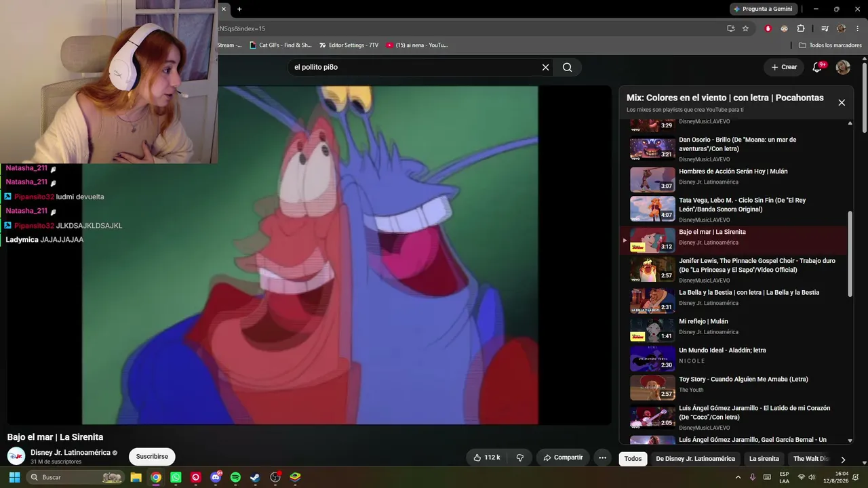Click the microphone icon in system tray
Screen dimensions: 868x488
pos(753,477)
